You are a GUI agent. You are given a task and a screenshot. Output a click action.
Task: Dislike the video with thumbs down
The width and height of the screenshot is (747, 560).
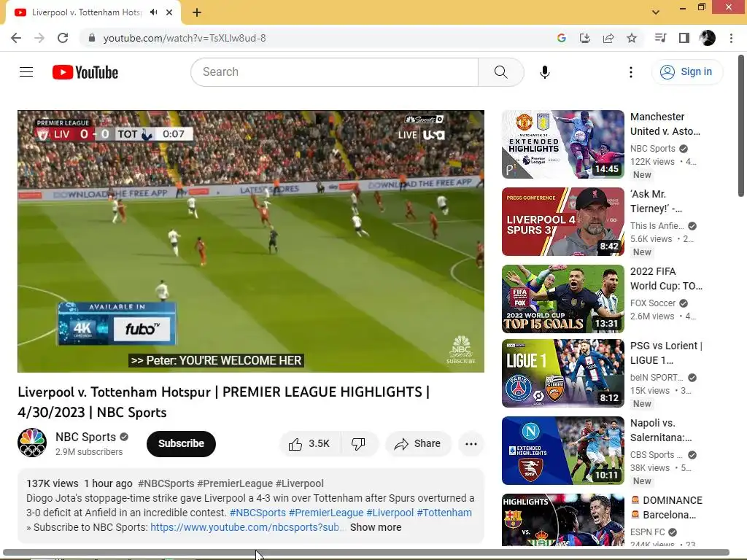(x=358, y=444)
